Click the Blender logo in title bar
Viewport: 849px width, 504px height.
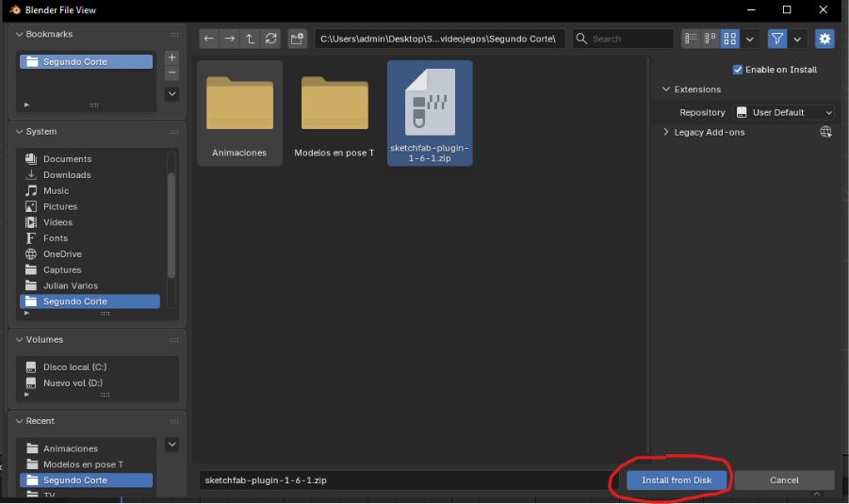pyautogui.click(x=15, y=9)
